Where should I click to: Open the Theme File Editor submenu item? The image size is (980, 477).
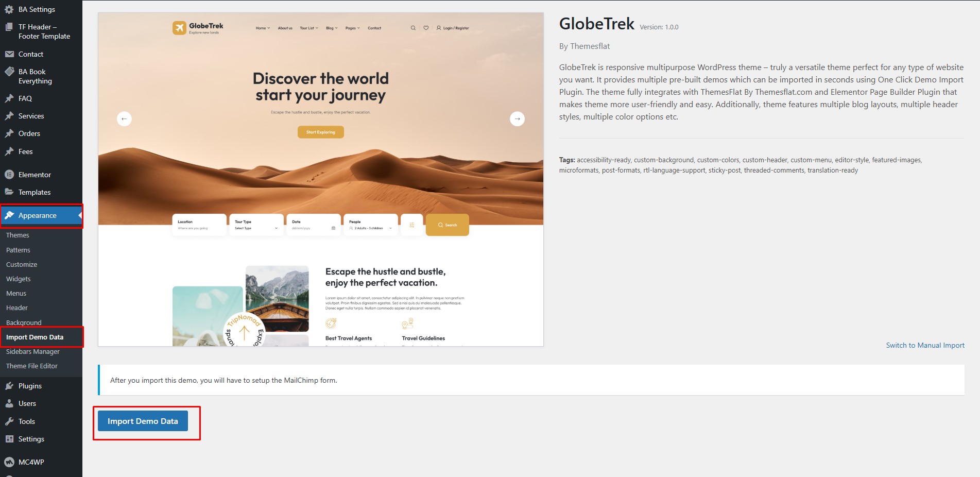click(x=32, y=366)
